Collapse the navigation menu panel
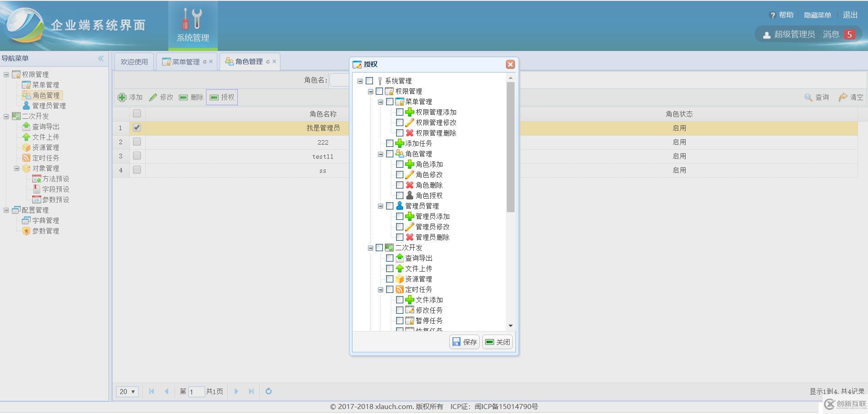The image size is (868, 414). pos(100,58)
